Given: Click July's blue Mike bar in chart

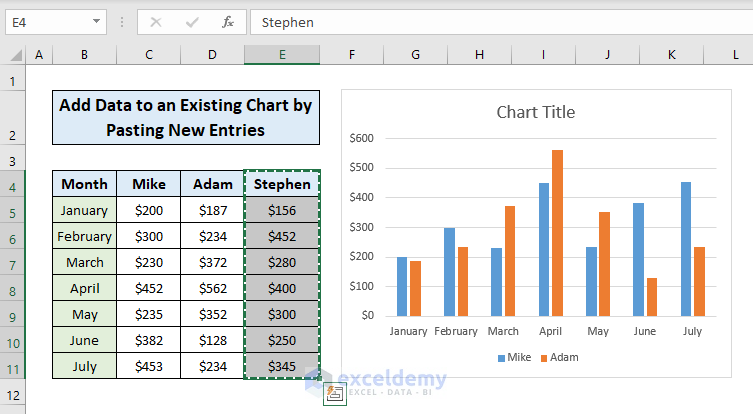Looking at the screenshot, I should coord(686,248).
